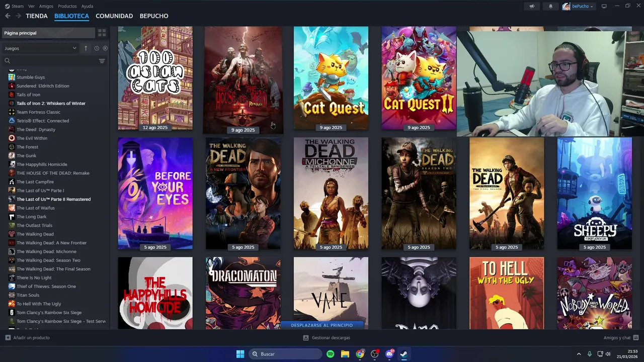Open the Steam menu
Viewport: 644px width, 362px height.
[14, 6]
